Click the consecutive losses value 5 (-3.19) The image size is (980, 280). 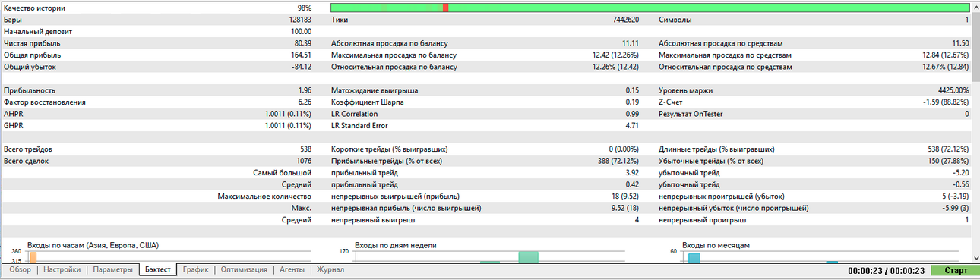[955, 196]
